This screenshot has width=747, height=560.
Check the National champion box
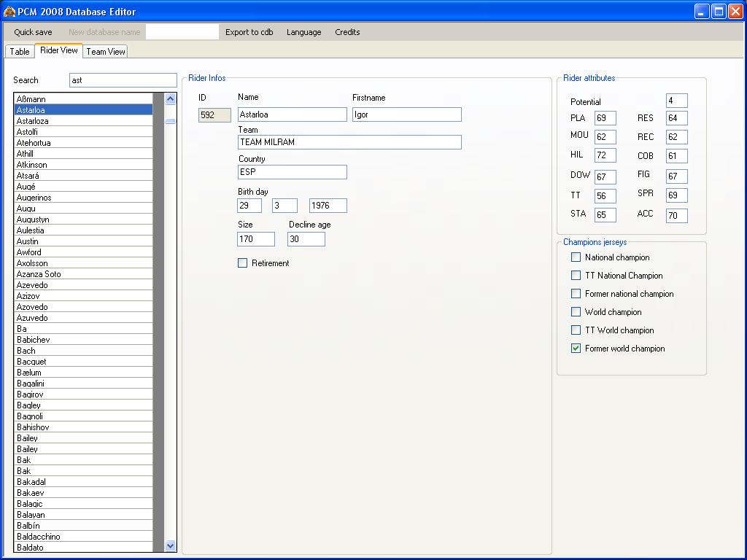pos(576,257)
